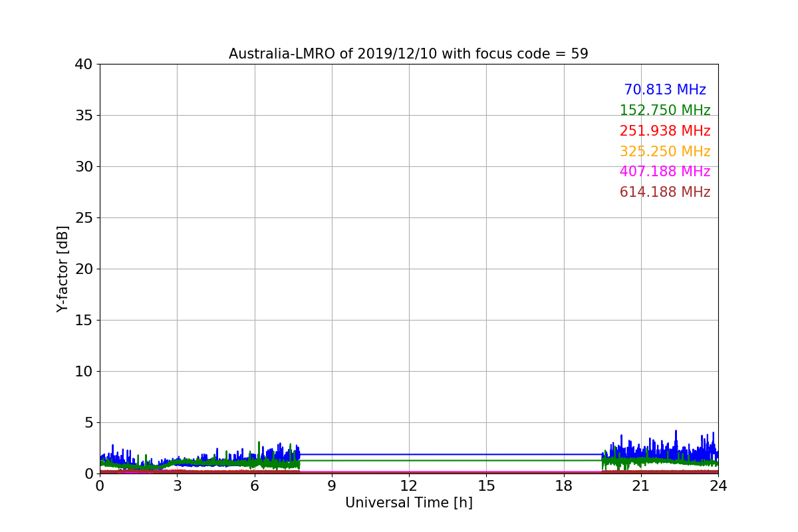Click y-axis tick label 20
The height and width of the screenshot is (532, 798).
84,269
